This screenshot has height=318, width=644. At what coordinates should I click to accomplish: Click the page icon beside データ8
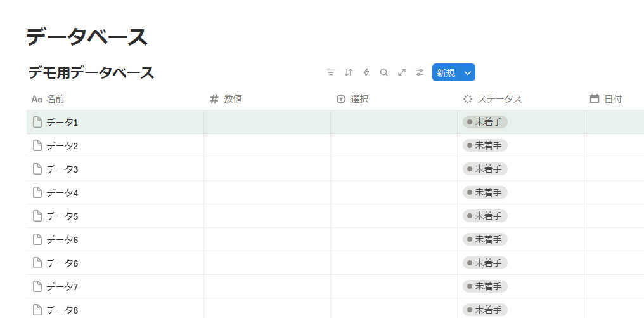click(x=37, y=310)
